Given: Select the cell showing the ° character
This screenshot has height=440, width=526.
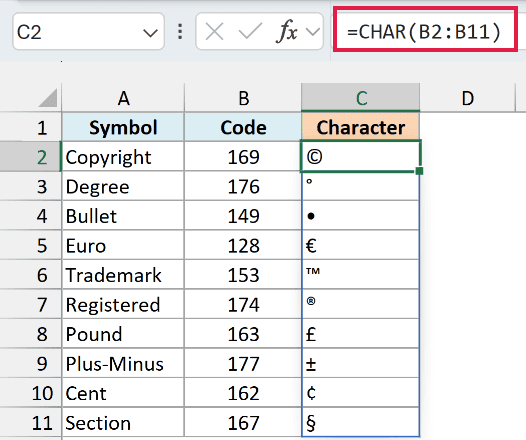Looking at the screenshot, I should click(361, 186).
